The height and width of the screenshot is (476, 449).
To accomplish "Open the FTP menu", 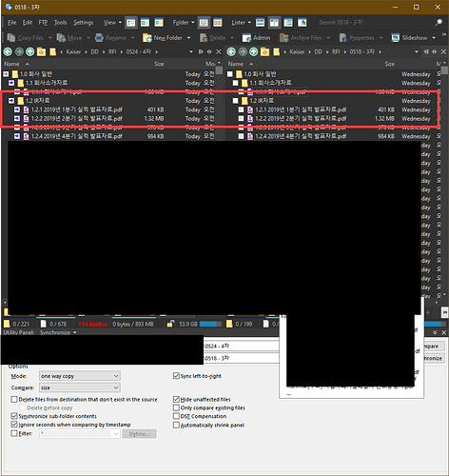I will pos(43,23).
